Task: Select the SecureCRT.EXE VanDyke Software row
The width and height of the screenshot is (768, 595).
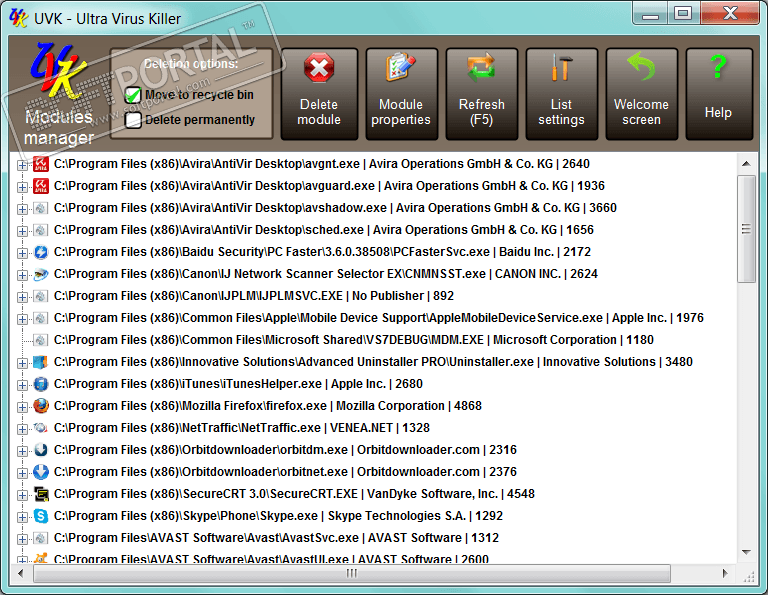Action: point(294,494)
